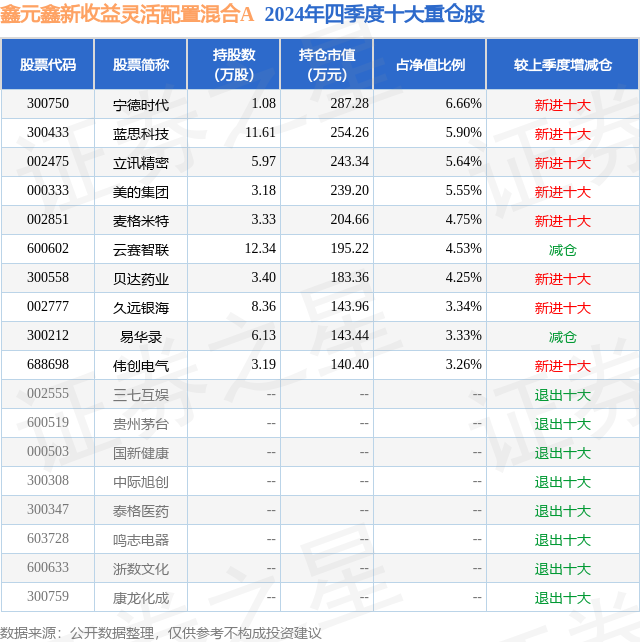Click stock name 三七互娱
The height and width of the screenshot is (642, 640).
pos(141,396)
